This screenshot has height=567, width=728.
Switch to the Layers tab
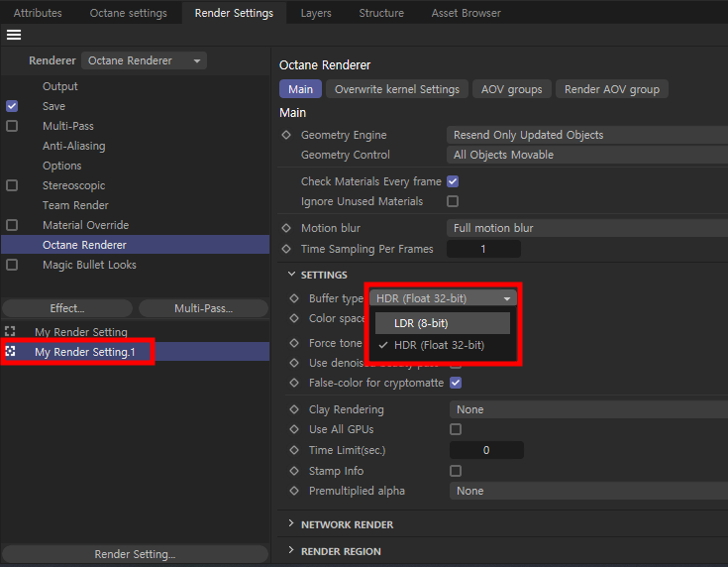click(x=316, y=13)
